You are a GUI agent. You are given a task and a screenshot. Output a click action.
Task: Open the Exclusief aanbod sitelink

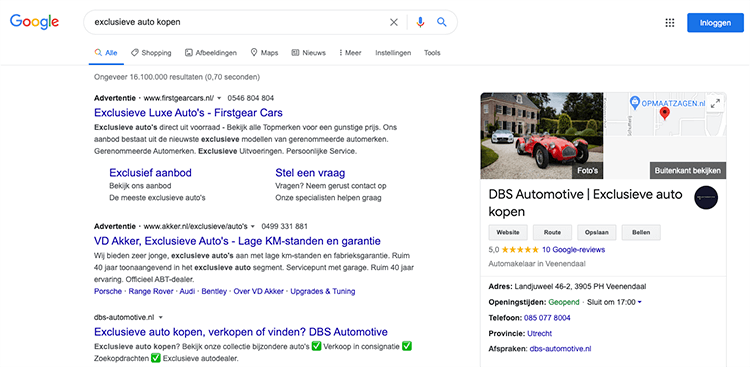coord(150,173)
